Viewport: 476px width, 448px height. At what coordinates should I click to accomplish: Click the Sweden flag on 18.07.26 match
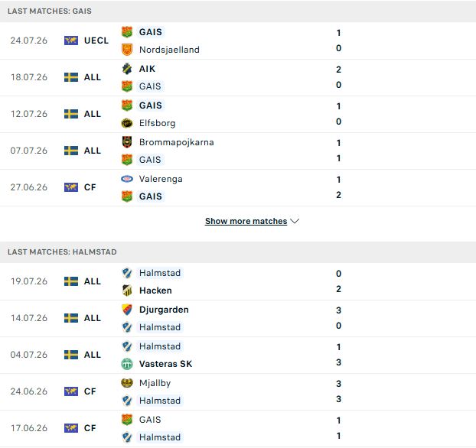point(71,77)
